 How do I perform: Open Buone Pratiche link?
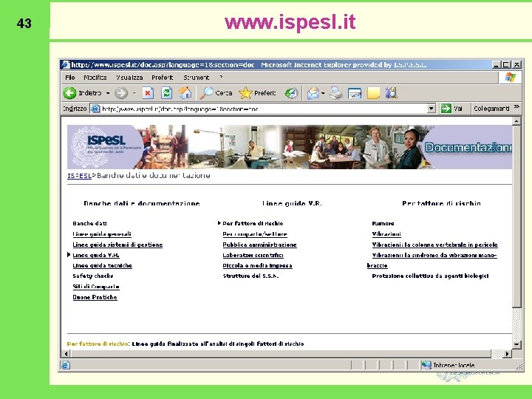[x=95, y=297]
